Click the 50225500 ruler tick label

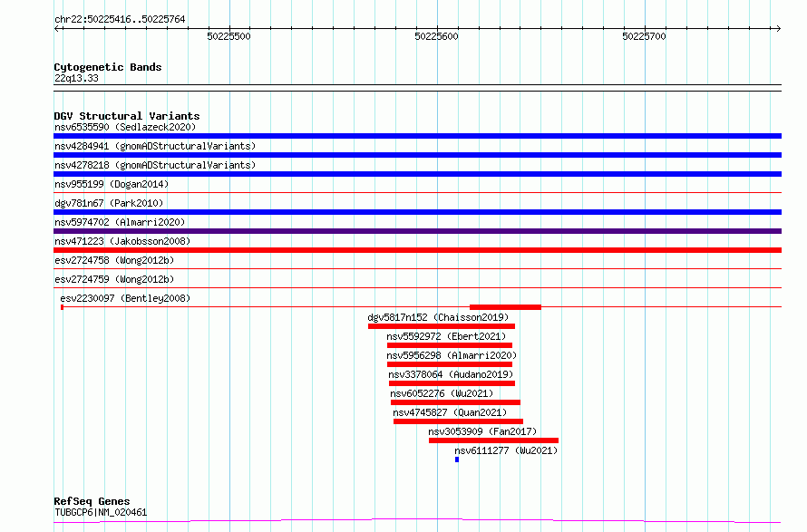(x=228, y=36)
